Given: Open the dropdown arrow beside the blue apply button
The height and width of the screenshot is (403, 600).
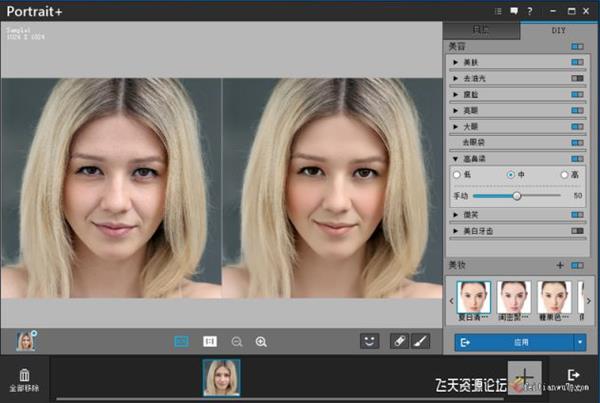Looking at the screenshot, I should pyautogui.click(x=580, y=342).
